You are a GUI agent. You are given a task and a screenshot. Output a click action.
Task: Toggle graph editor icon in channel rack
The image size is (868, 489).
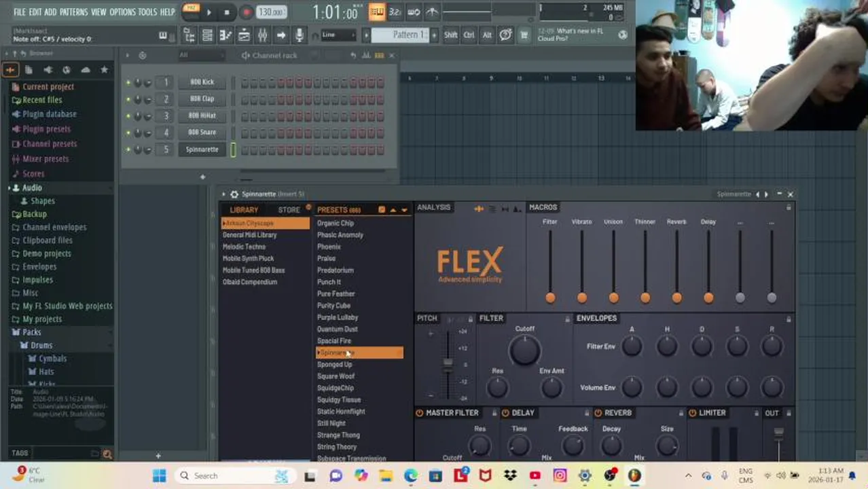pos(367,56)
